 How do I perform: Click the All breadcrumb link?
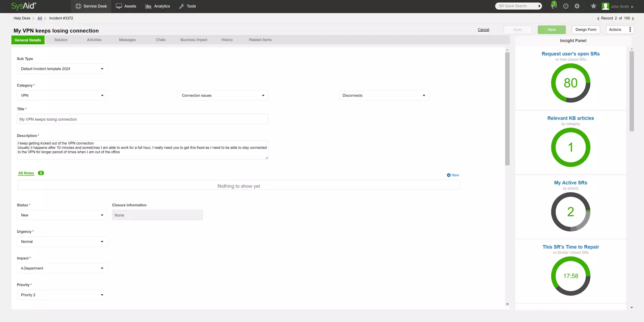(x=40, y=18)
